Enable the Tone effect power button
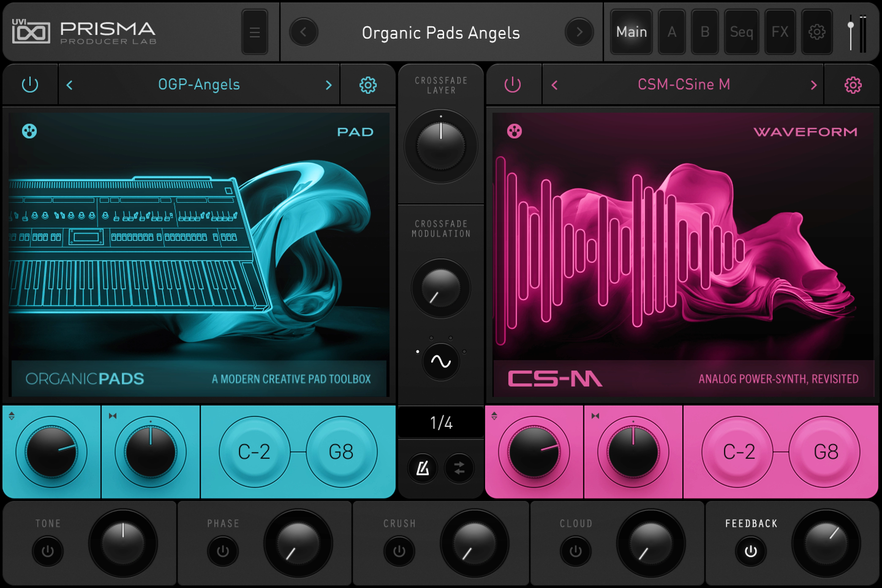Image resolution: width=882 pixels, height=588 pixels. [48, 551]
